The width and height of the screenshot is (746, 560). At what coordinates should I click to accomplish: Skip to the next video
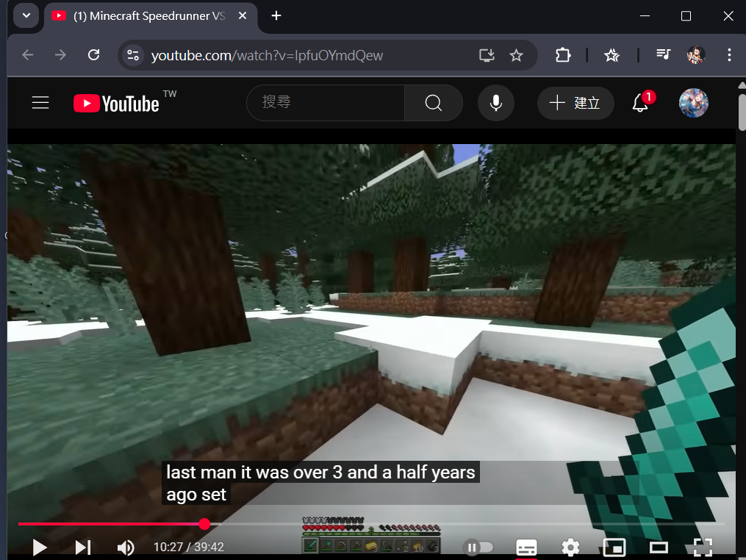[83, 548]
